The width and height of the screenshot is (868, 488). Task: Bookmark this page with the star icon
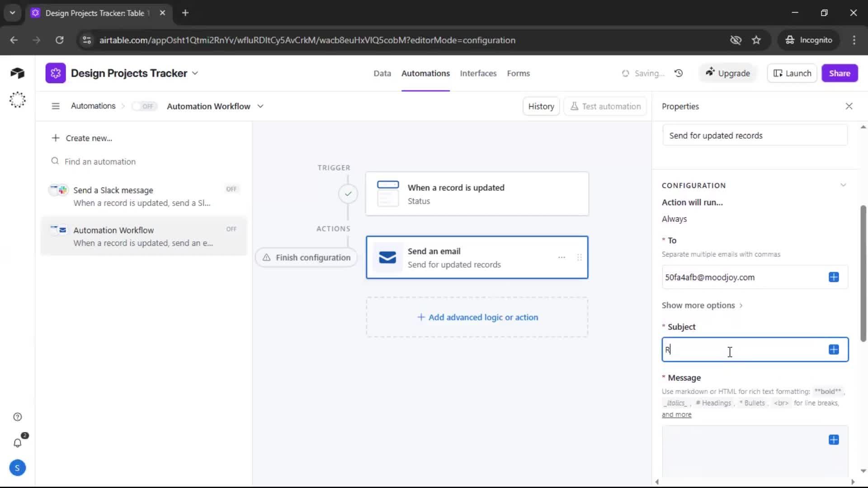(756, 40)
